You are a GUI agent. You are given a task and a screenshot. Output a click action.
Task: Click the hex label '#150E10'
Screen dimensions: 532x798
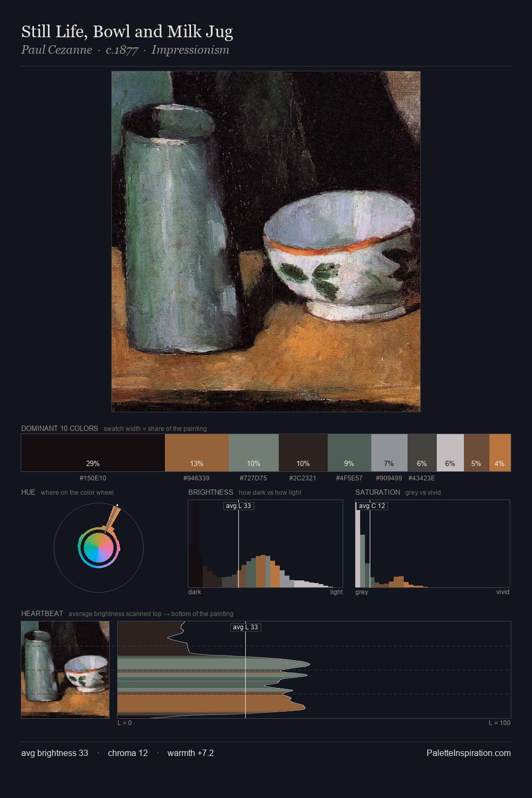(93, 478)
